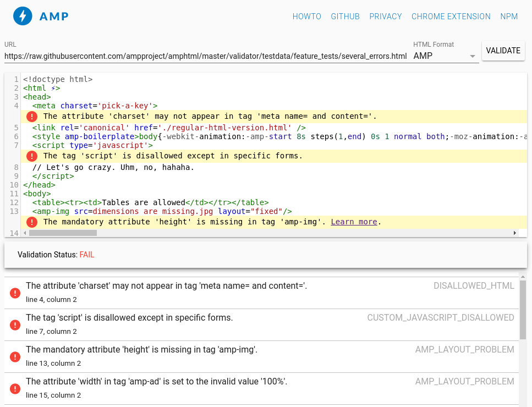Viewport: 532px width, 407px height.
Task: Click error icon in CUSTOM_JAVASCRIPT_DISALLOWED result row
Action: pos(15,325)
